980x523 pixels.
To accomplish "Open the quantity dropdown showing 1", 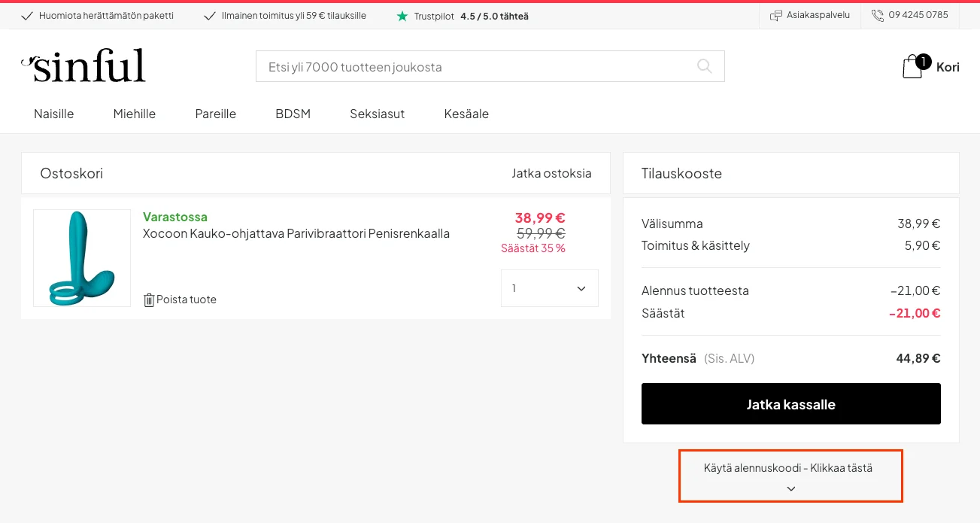I will click(x=550, y=288).
